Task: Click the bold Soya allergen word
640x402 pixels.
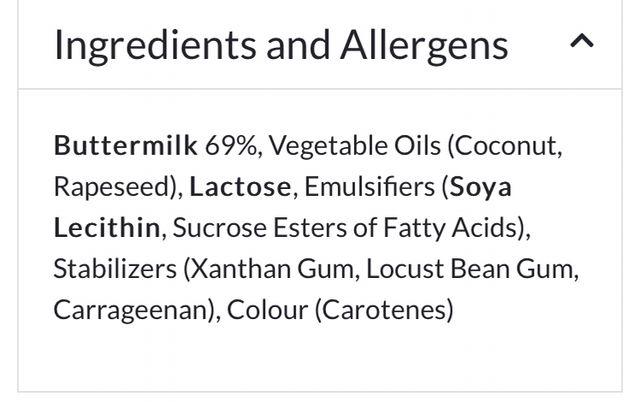Action: coord(481,187)
